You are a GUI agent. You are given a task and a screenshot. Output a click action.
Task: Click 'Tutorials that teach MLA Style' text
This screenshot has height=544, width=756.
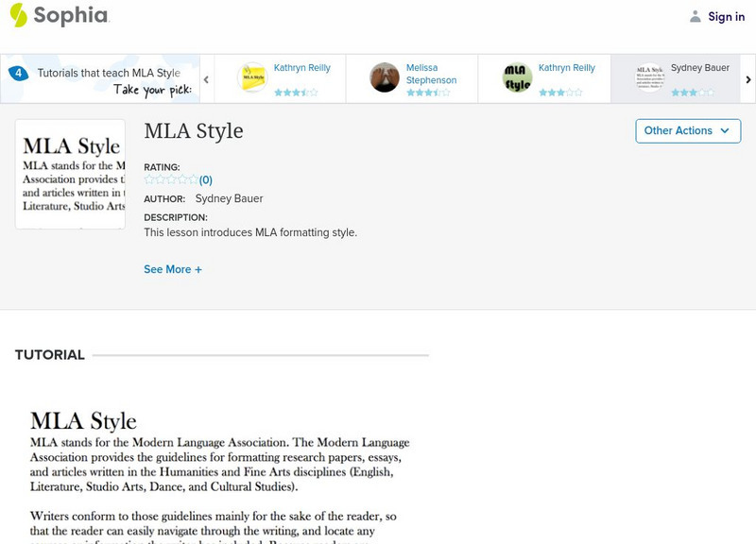point(109,74)
